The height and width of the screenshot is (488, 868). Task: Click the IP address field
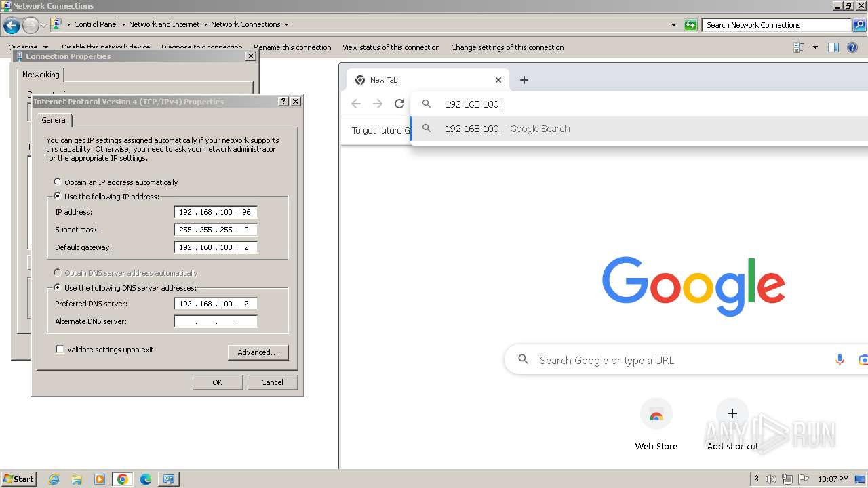(216, 212)
